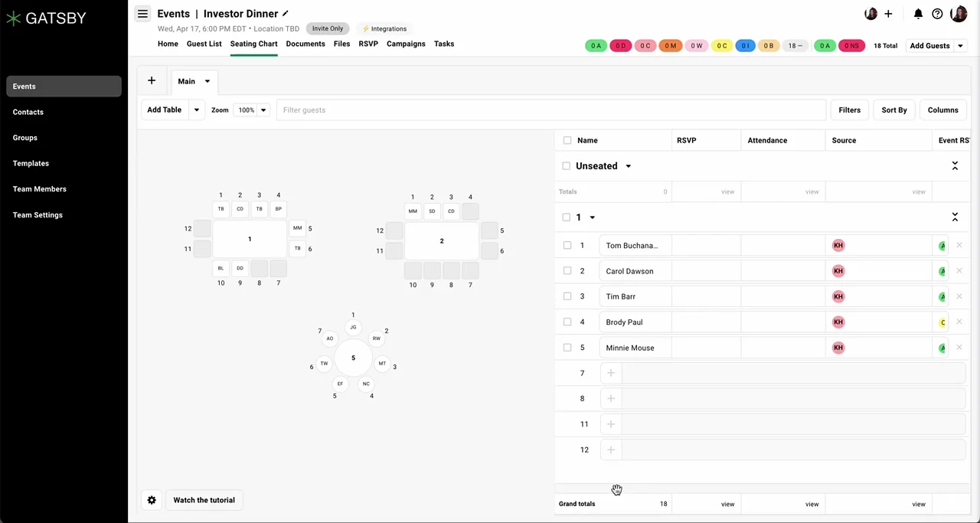This screenshot has width=980, height=523.
Task: Check the checkbox beside Tom Buchanan
Action: 567,245
